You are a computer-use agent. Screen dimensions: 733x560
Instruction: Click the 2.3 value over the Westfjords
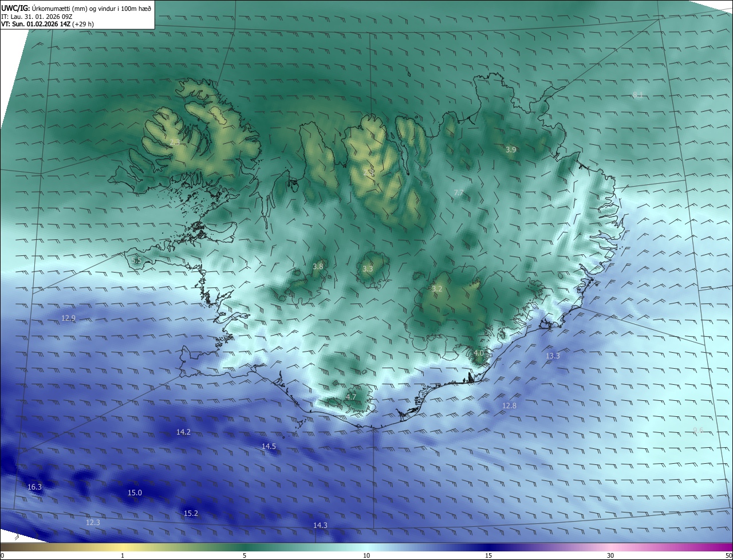click(x=175, y=141)
